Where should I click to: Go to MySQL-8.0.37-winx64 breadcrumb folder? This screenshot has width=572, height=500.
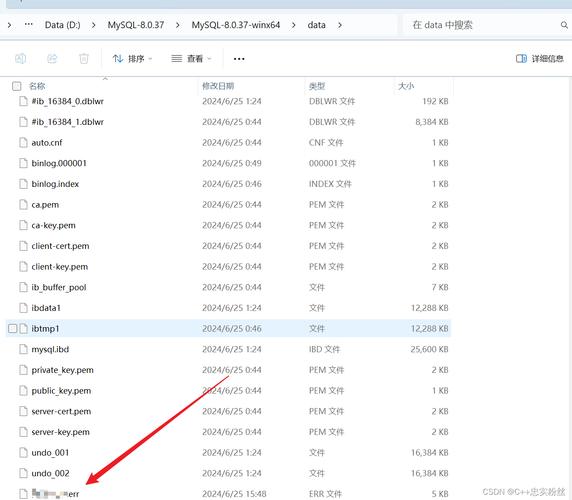click(x=236, y=25)
